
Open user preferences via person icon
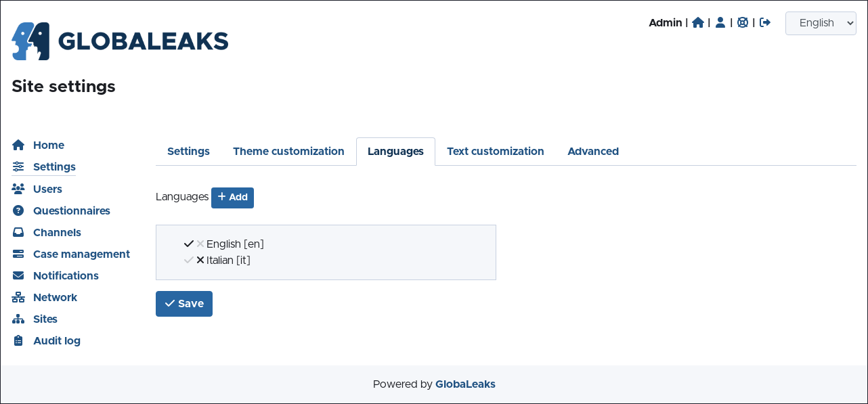(720, 22)
